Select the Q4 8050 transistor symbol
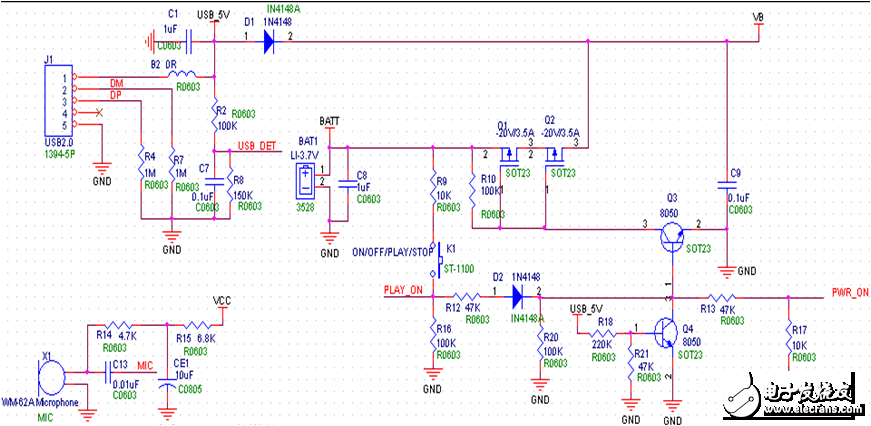 [667, 333]
